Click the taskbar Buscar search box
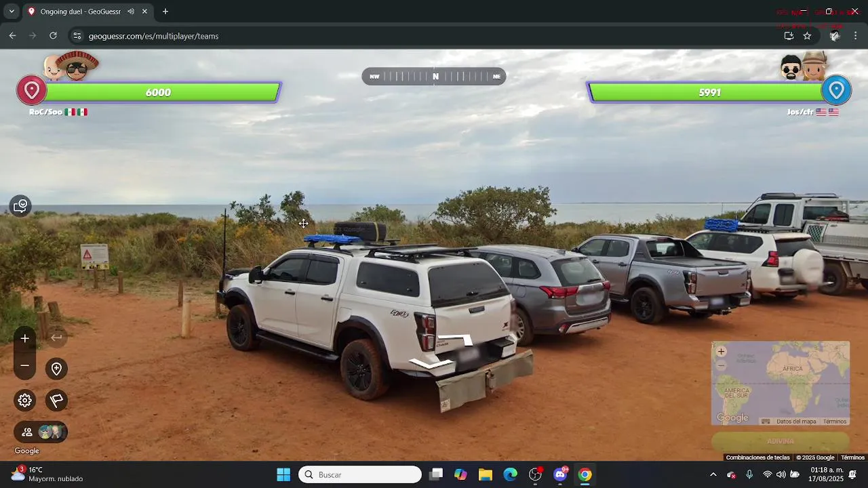This screenshot has width=868, height=488. (360, 474)
